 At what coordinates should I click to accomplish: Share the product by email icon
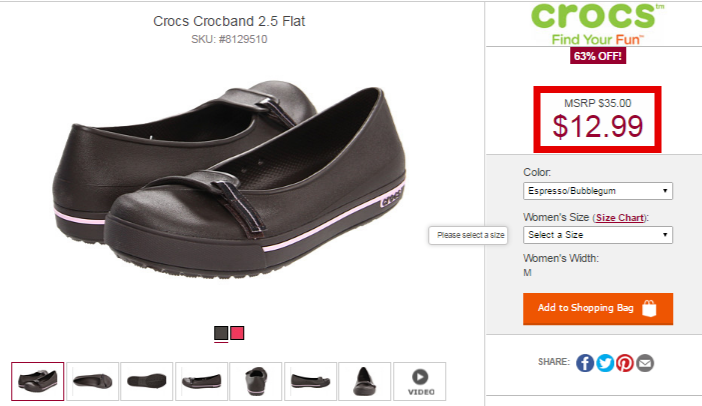coord(645,363)
